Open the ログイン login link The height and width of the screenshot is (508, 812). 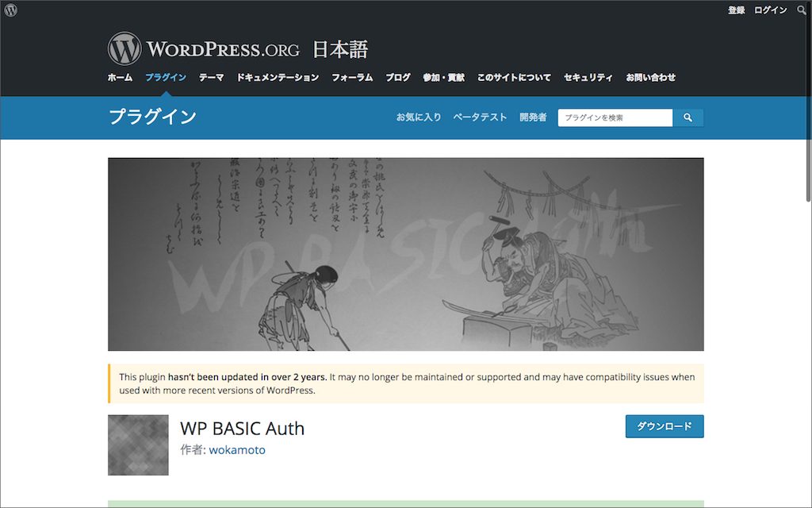(770, 10)
